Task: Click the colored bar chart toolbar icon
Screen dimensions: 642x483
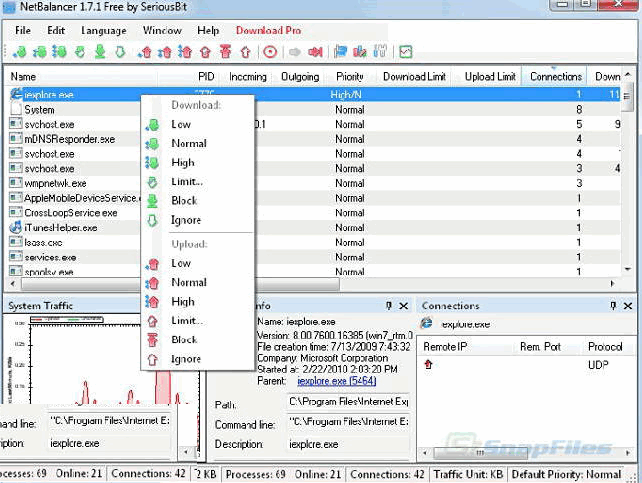Action: click(360, 52)
